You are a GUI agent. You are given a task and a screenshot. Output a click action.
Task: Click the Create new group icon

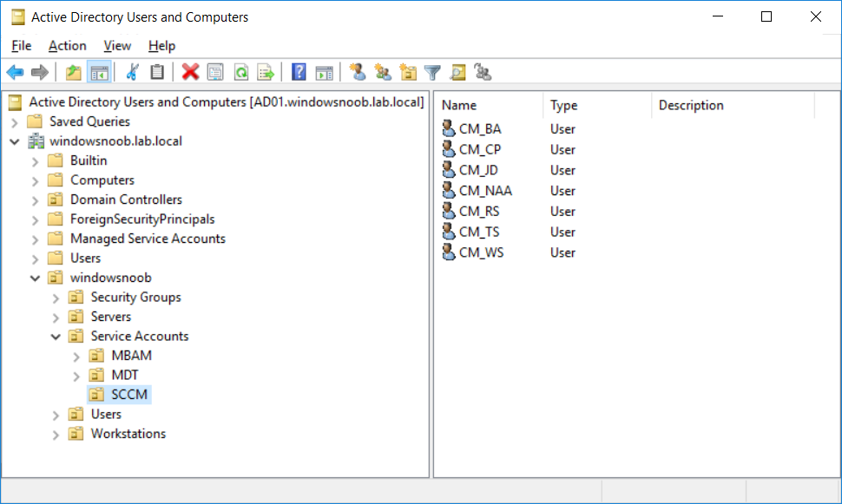[383, 72]
